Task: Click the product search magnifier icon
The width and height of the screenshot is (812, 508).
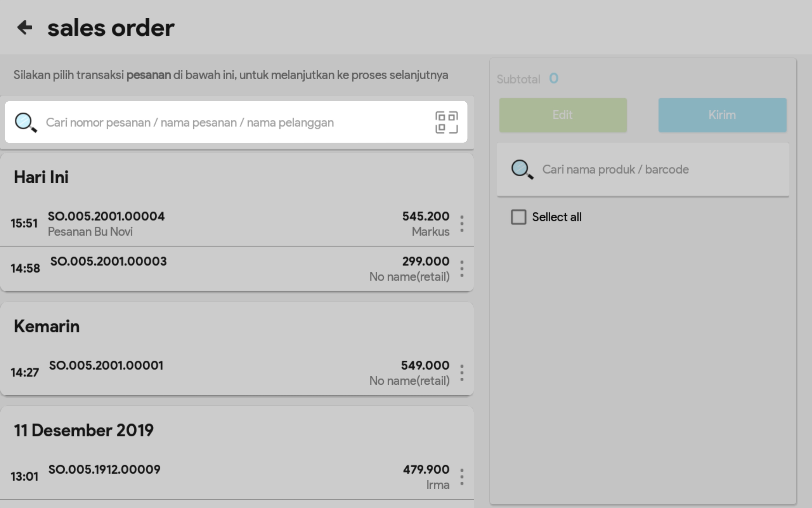Action: point(522,169)
